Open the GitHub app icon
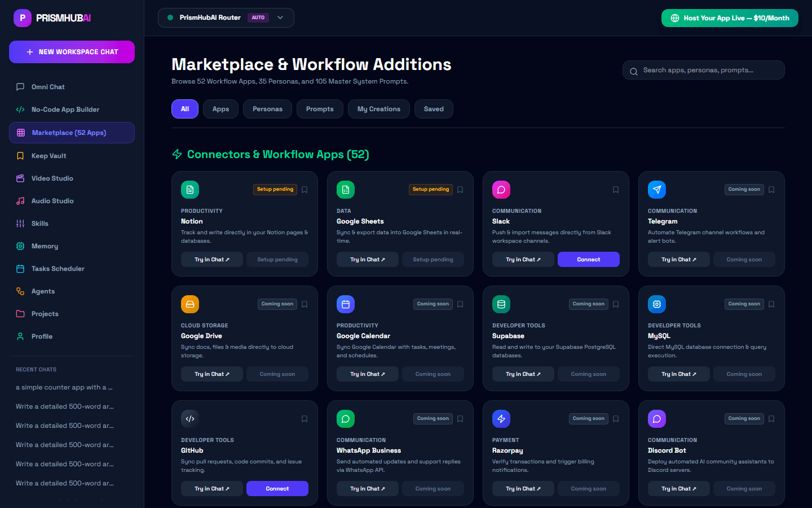 tap(190, 419)
